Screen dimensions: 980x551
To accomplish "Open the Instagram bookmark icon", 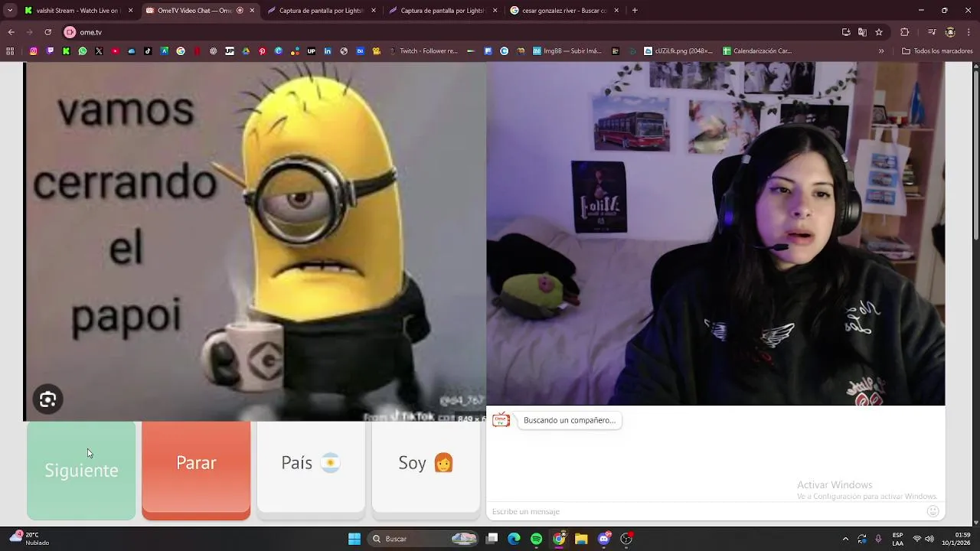I will 34,51.
